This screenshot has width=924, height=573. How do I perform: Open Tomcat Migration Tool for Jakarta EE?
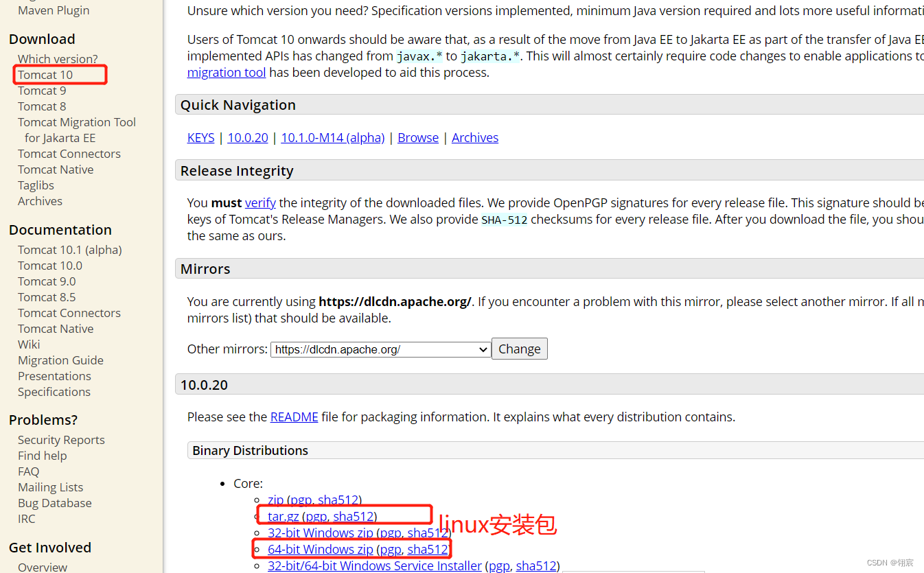77,130
